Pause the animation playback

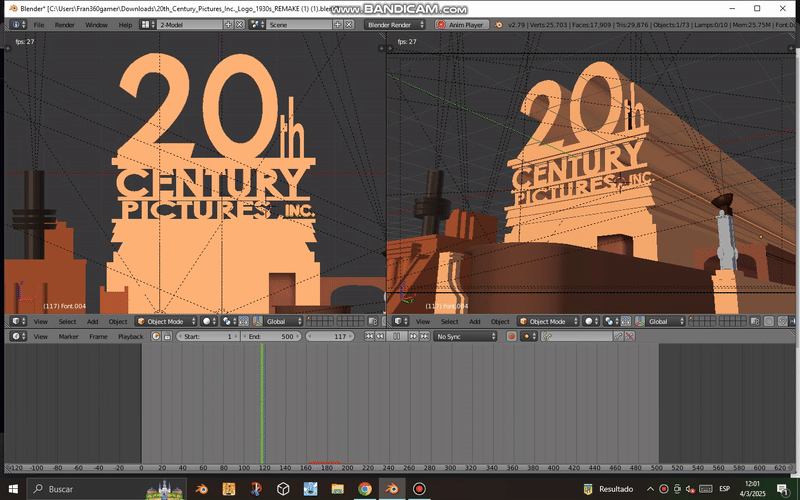[x=396, y=336]
